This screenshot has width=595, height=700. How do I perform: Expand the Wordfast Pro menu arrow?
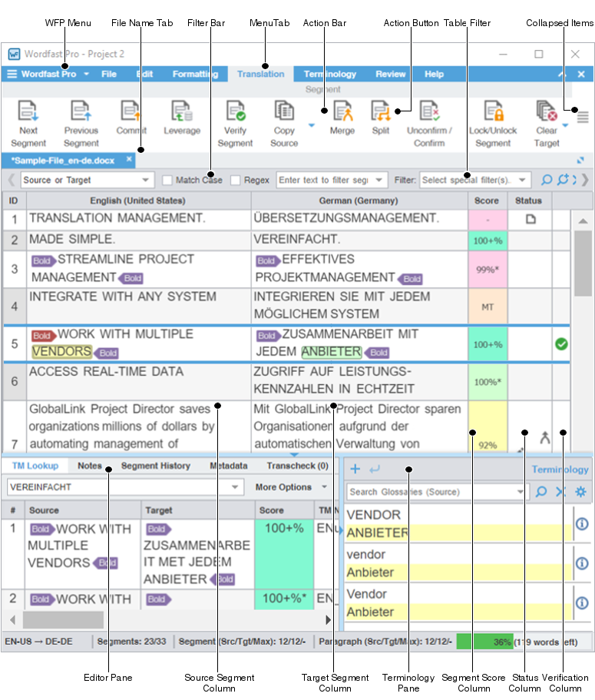(x=87, y=74)
